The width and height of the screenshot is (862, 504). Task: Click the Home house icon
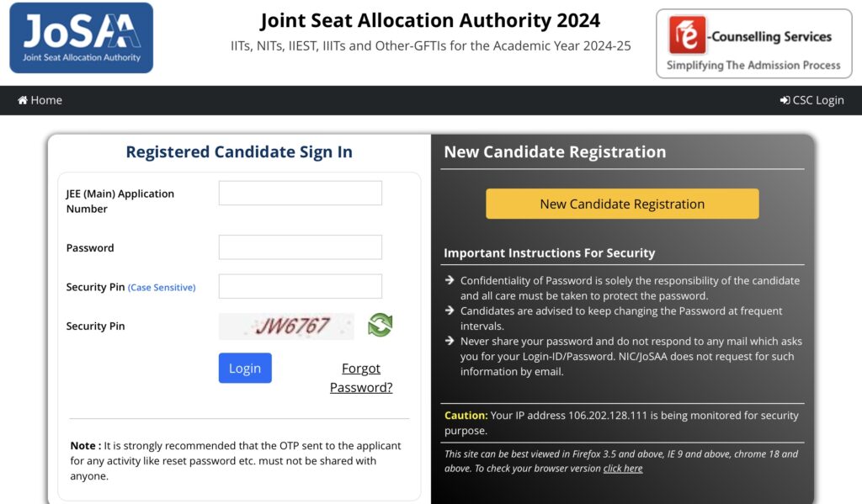[x=23, y=100]
